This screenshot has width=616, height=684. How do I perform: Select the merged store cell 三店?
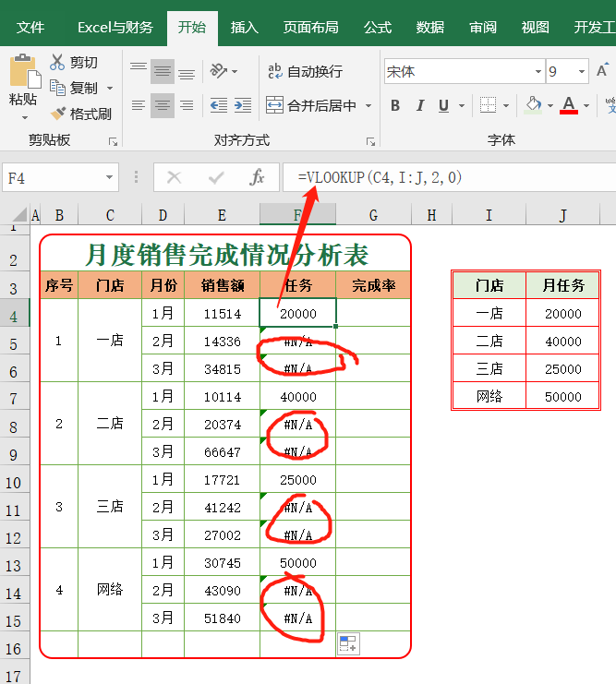tap(110, 507)
